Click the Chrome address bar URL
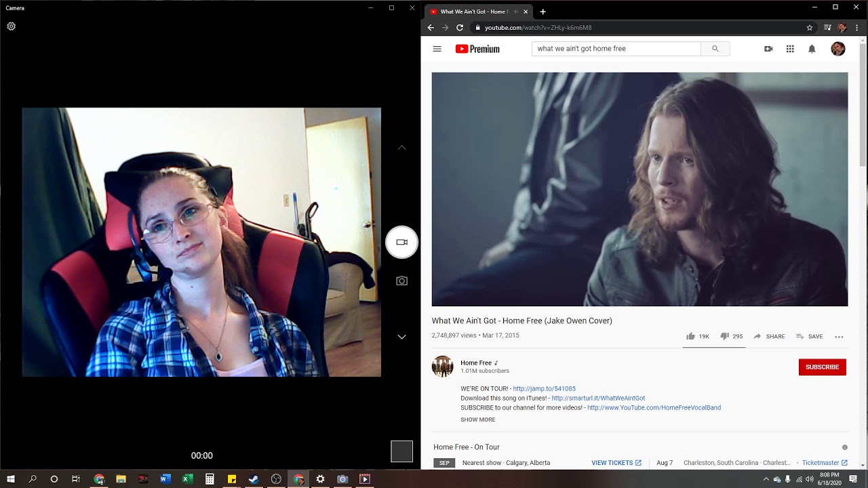The width and height of the screenshot is (868, 488). coord(538,28)
